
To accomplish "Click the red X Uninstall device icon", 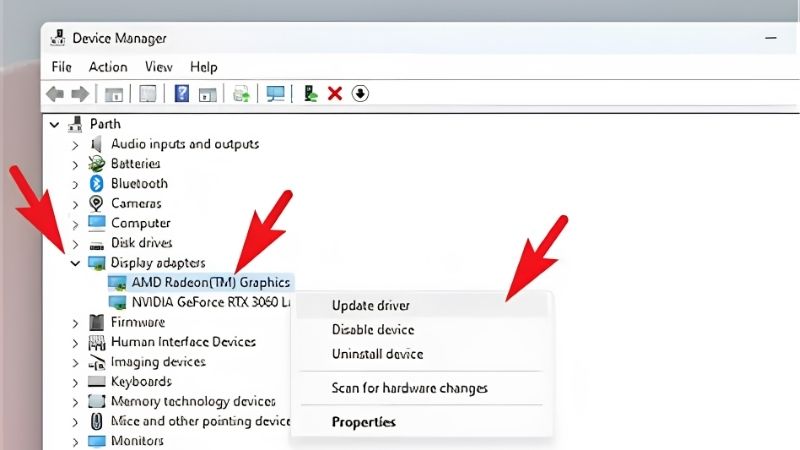I will pyautogui.click(x=335, y=93).
